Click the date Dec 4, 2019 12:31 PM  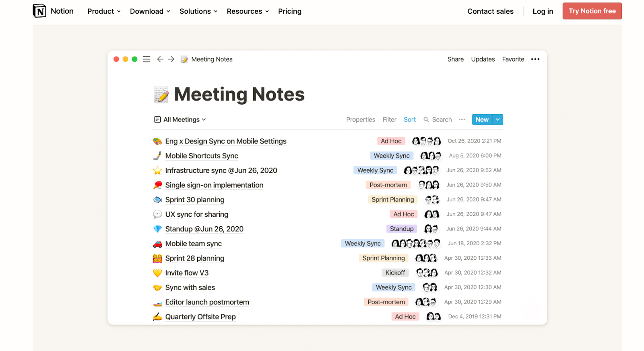475,316
